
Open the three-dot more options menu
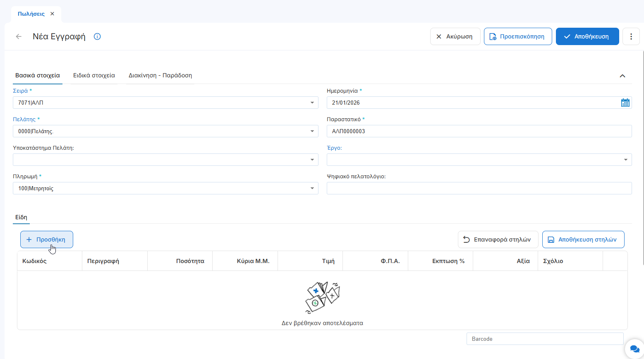point(631,36)
